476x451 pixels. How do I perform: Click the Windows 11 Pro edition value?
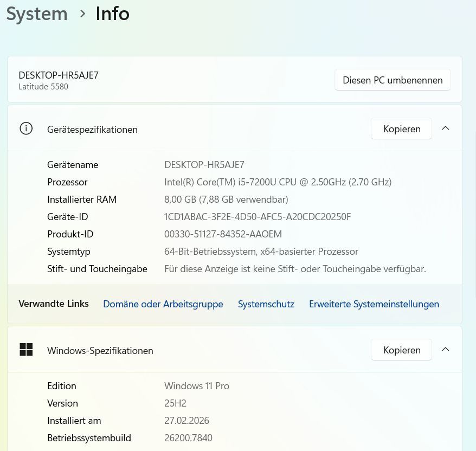(x=196, y=386)
